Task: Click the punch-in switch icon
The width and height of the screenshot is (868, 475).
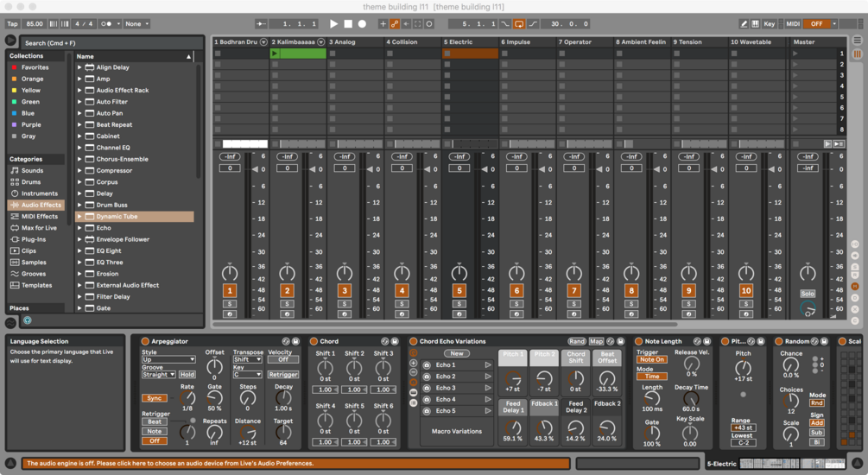Action: click(505, 24)
